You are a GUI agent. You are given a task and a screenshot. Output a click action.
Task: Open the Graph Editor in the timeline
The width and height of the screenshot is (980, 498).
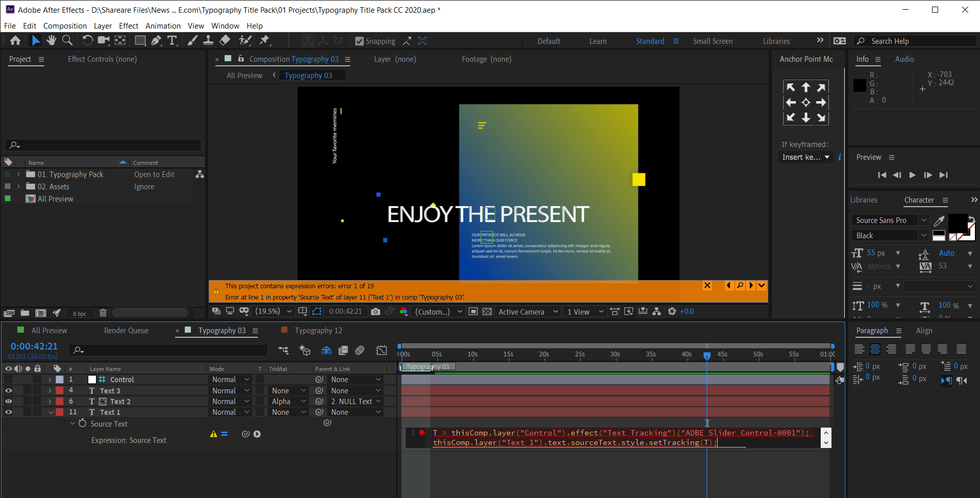point(381,350)
